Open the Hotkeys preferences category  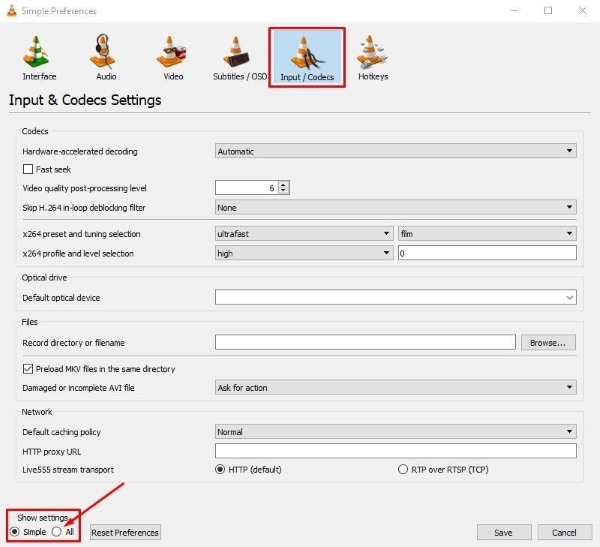coord(373,57)
